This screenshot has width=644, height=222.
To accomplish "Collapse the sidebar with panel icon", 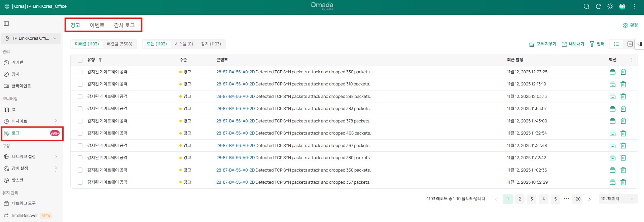I will point(6,24).
